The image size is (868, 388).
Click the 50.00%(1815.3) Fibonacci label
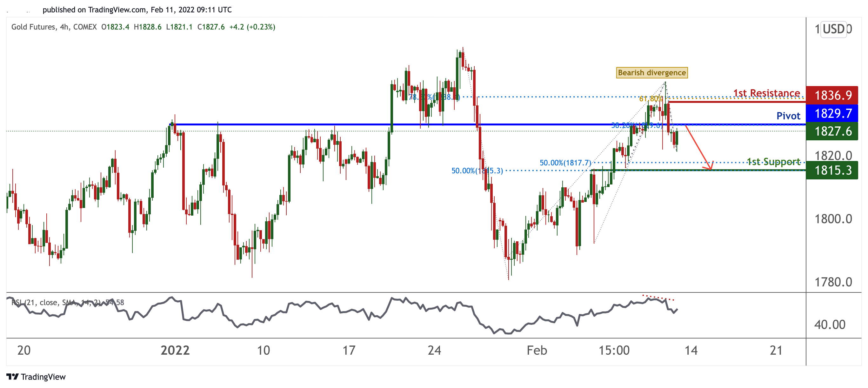coord(477,171)
